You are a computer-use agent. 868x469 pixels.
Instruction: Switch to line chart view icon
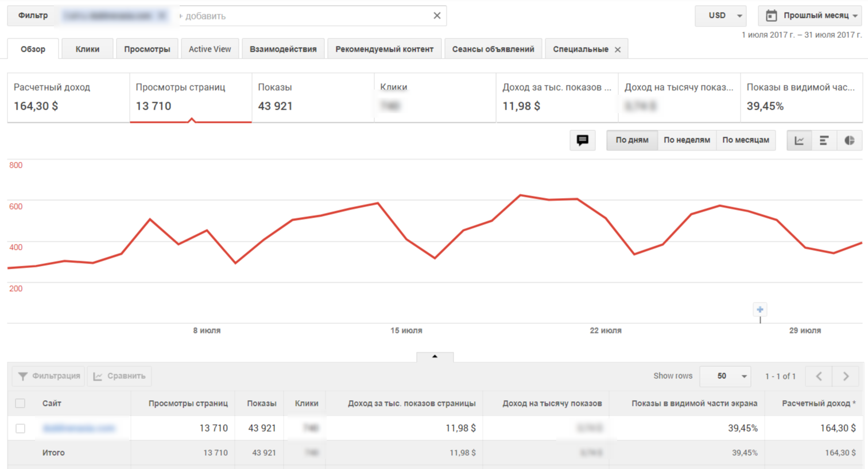tap(799, 140)
